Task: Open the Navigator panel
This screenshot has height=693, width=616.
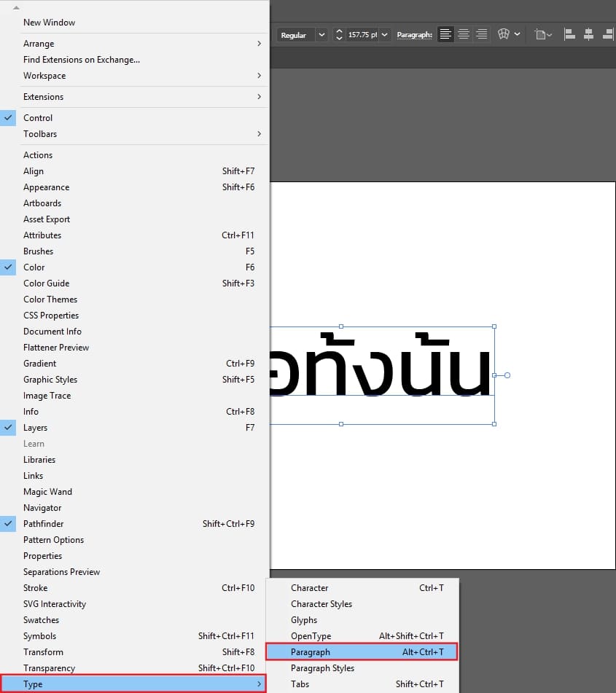Action: (134, 508)
